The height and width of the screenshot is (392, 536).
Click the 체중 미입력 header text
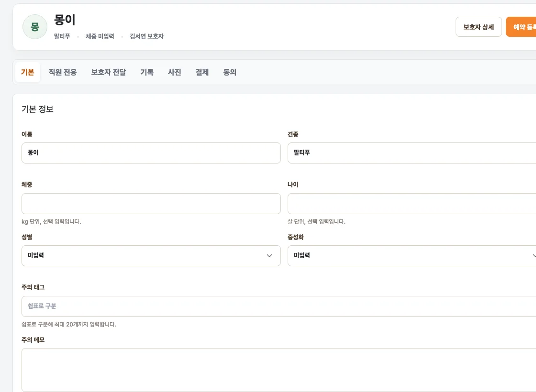100,36
